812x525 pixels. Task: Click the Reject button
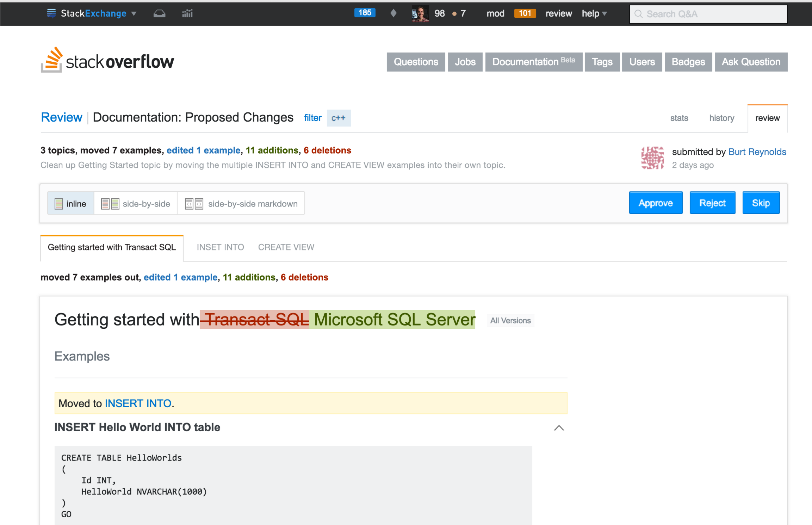tap(713, 203)
